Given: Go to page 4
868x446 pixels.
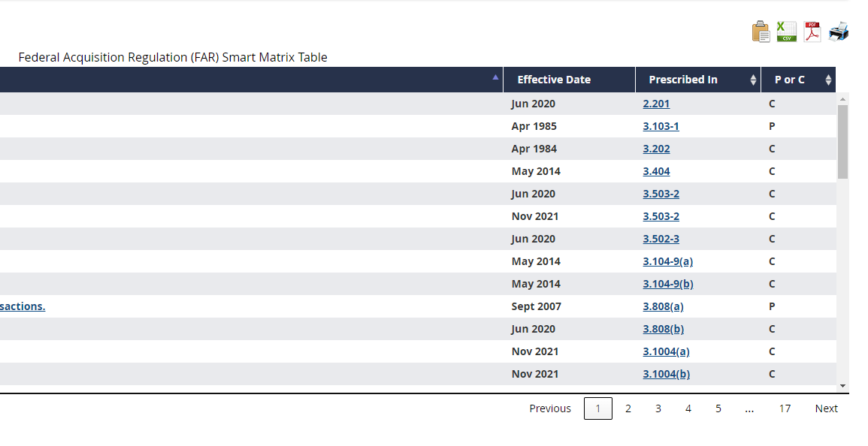Looking at the screenshot, I should (688, 408).
